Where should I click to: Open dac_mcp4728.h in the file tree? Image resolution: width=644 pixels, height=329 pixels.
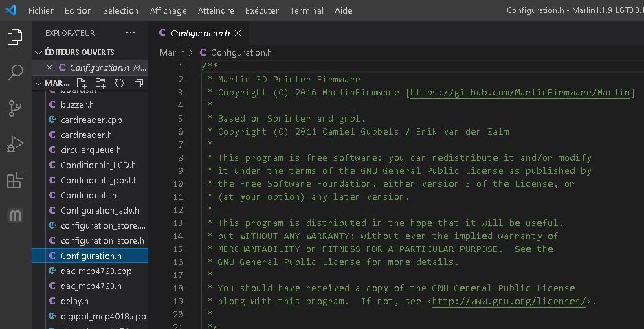90,286
